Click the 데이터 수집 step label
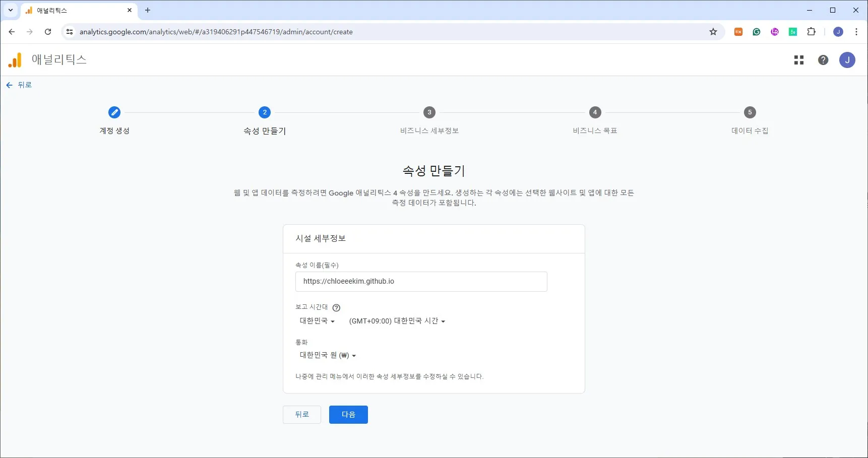This screenshot has width=868, height=458. point(750,130)
